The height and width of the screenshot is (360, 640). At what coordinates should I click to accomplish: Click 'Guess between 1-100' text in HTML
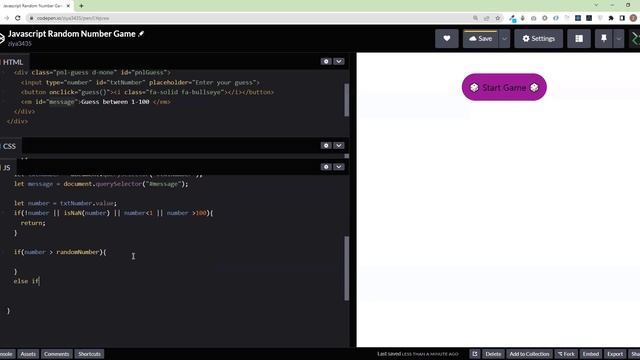pyautogui.click(x=115, y=102)
